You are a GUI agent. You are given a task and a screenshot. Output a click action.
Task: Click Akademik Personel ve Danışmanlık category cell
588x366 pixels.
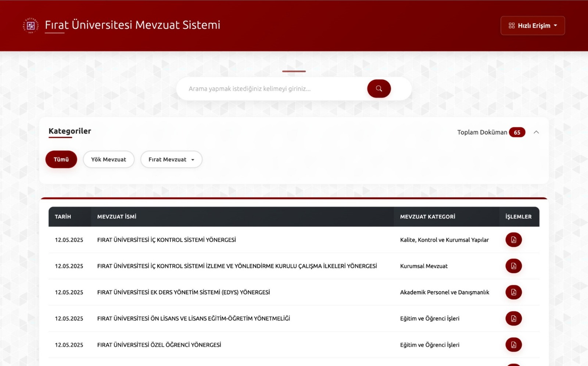tap(445, 292)
